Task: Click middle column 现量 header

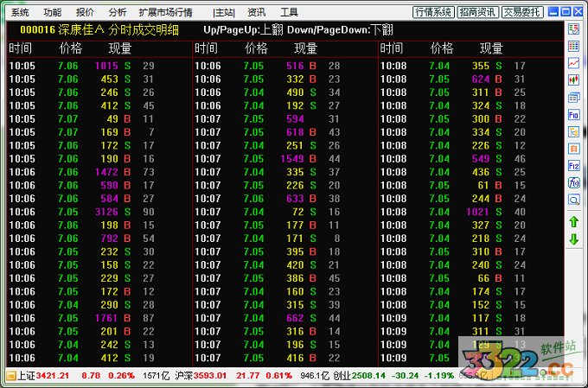Action: click(x=305, y=48)
